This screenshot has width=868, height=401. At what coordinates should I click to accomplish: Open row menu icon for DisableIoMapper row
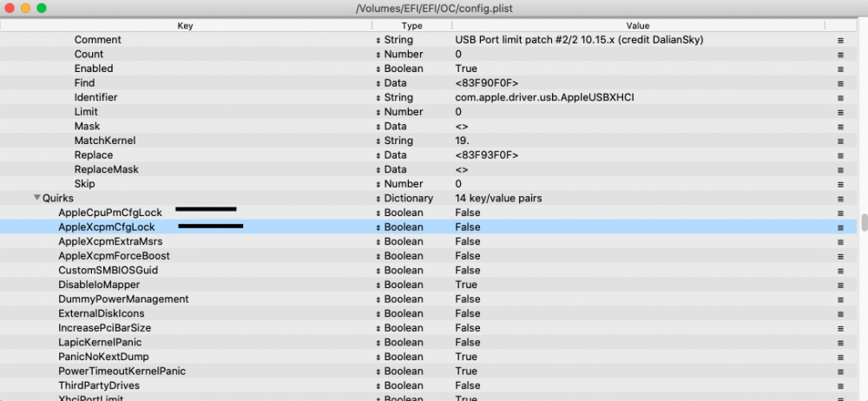[x=840, y=286]
